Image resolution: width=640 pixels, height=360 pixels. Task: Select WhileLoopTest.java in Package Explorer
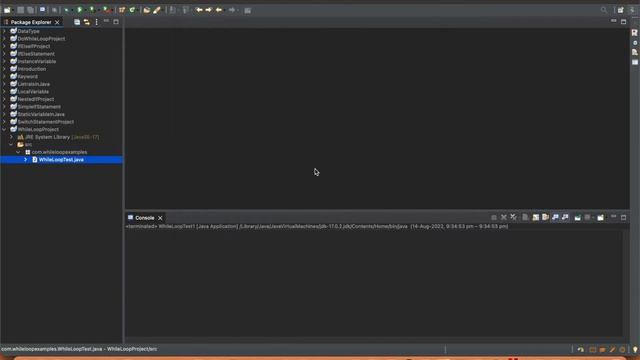pos(61,160)
